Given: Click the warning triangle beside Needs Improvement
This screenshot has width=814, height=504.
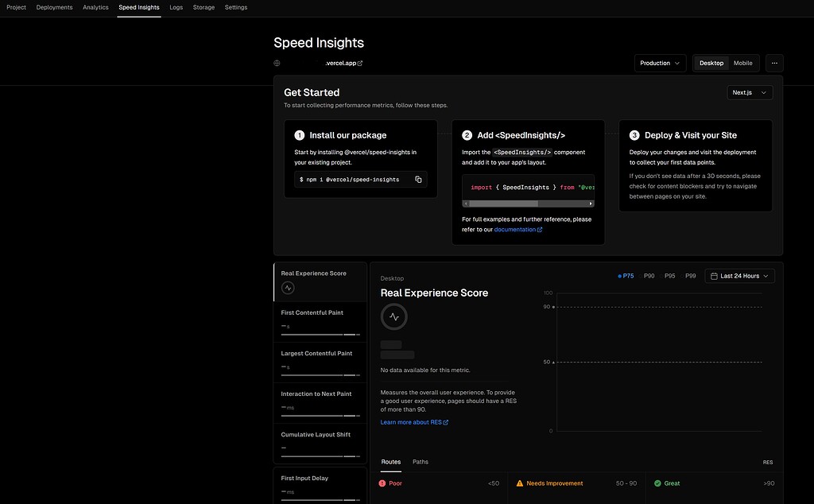Looking at the screenshot, I should pyautogui.click(x=519, y=483).
